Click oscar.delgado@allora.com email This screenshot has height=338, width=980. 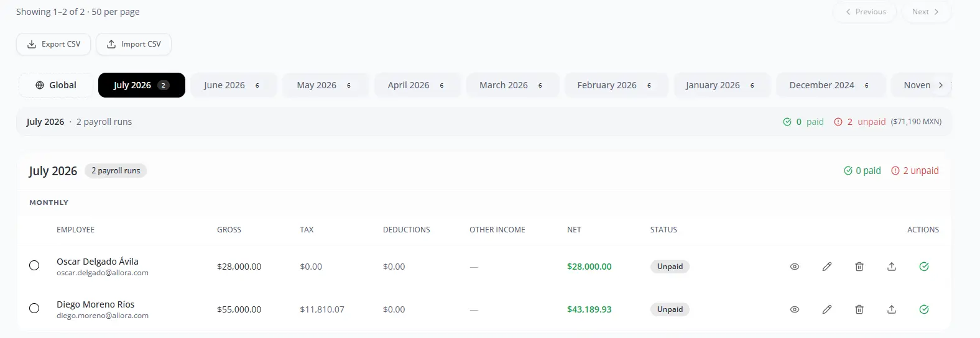(x=103, y=273)
